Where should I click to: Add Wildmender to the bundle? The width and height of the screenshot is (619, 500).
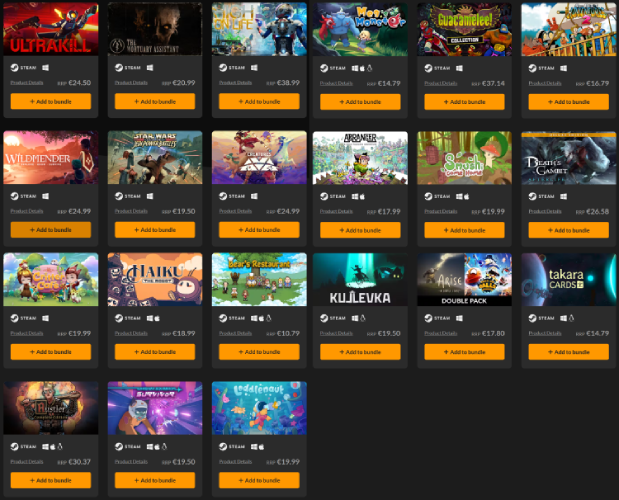[51, 230]
